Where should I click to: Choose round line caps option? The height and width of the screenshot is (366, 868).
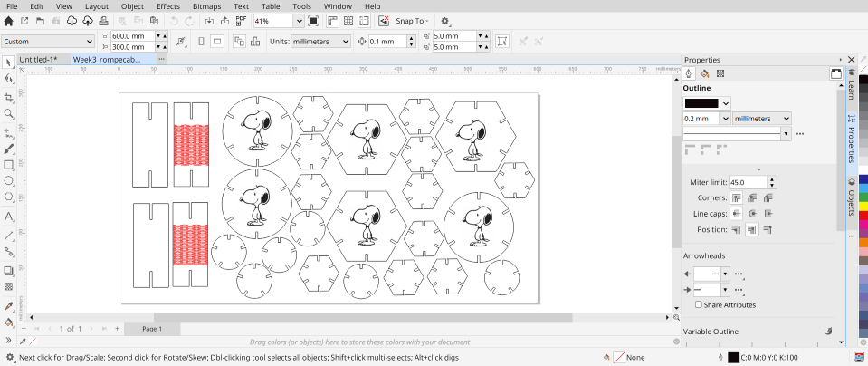pos(752,214)
